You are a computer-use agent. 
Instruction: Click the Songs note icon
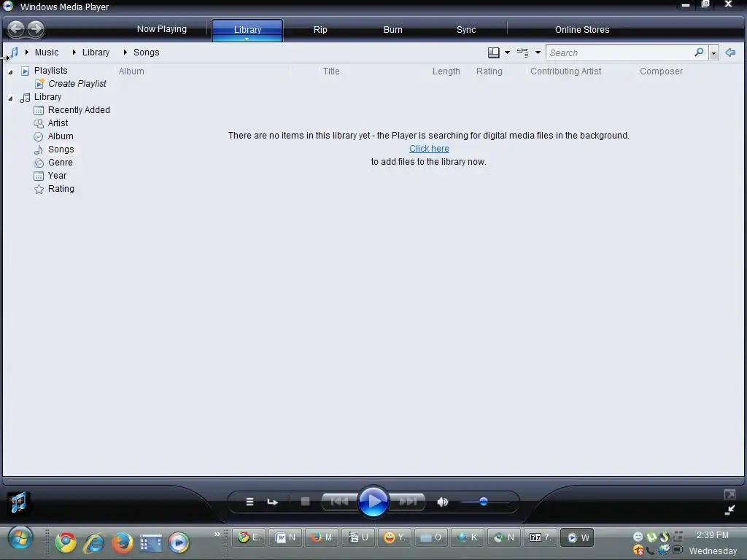pyautogui.click(x=39, y=149)
